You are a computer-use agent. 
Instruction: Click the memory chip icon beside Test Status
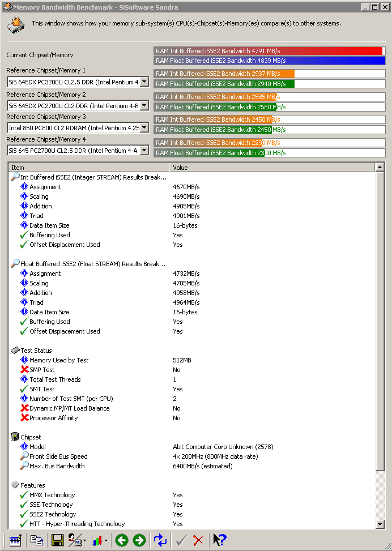(x=15, y=351)
